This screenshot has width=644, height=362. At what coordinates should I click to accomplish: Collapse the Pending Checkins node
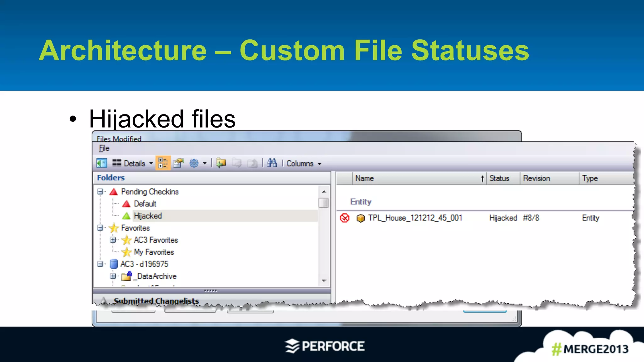tap(100, 192)
